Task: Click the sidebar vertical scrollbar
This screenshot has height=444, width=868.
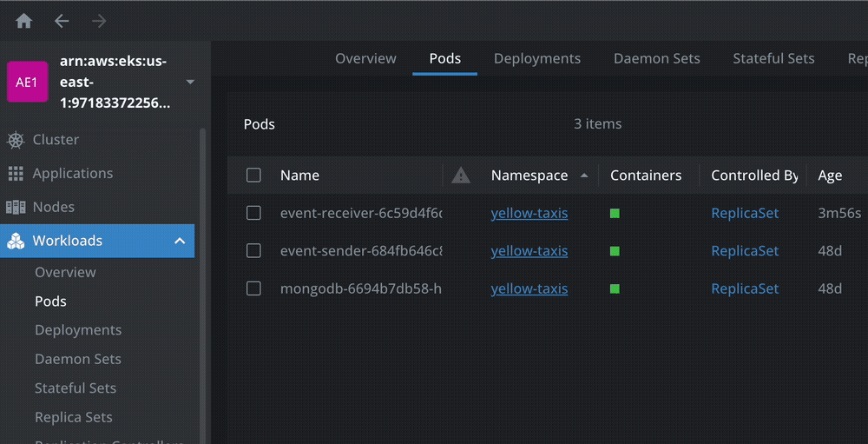Action: [x=202, y=286]
